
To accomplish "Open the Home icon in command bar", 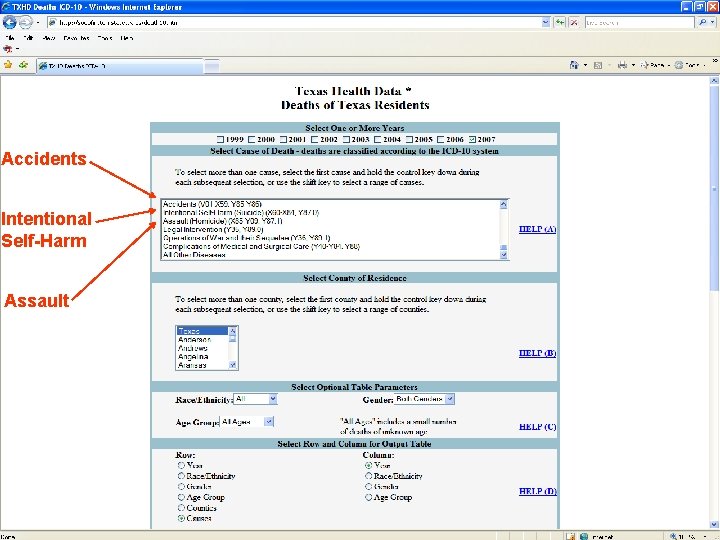I will [x=574, y=65].
